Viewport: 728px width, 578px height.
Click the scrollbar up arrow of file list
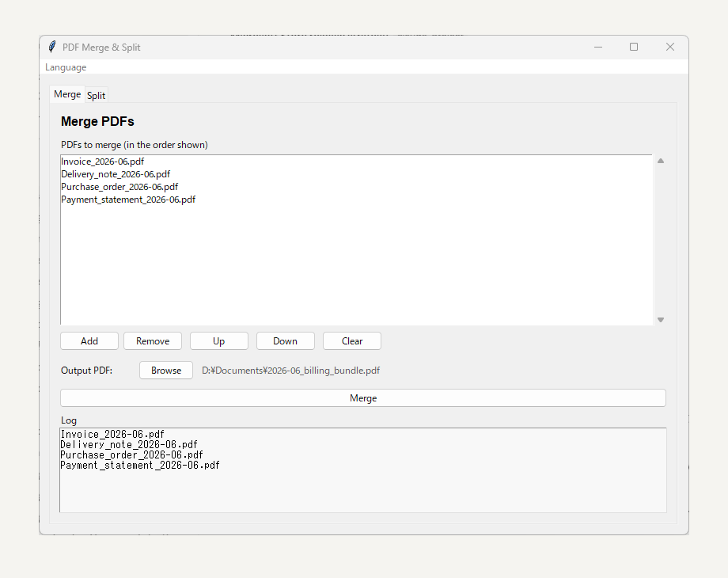pyautogui.click(x=661, y=161)
